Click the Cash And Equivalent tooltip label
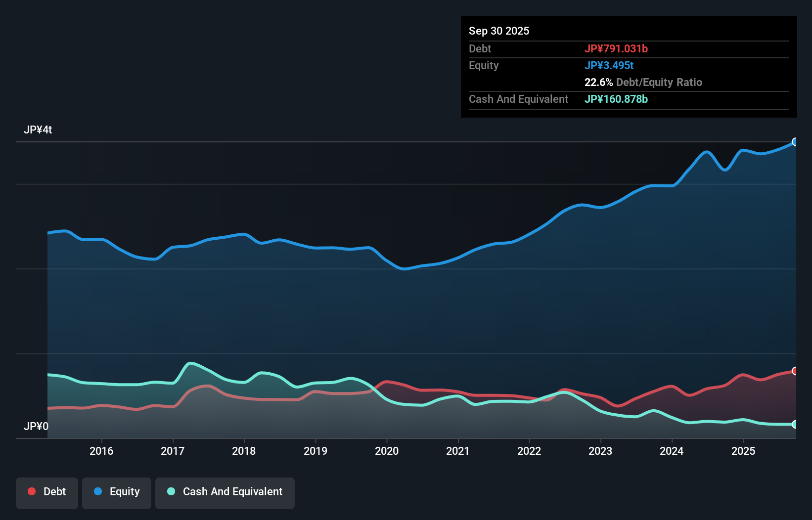The width and height of the screenshot is (812, 520). (519, 99)
